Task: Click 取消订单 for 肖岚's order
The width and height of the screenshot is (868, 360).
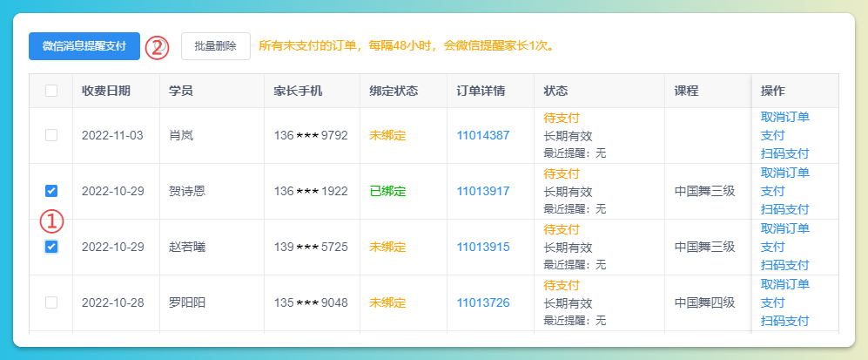Action: click(785, 117)
